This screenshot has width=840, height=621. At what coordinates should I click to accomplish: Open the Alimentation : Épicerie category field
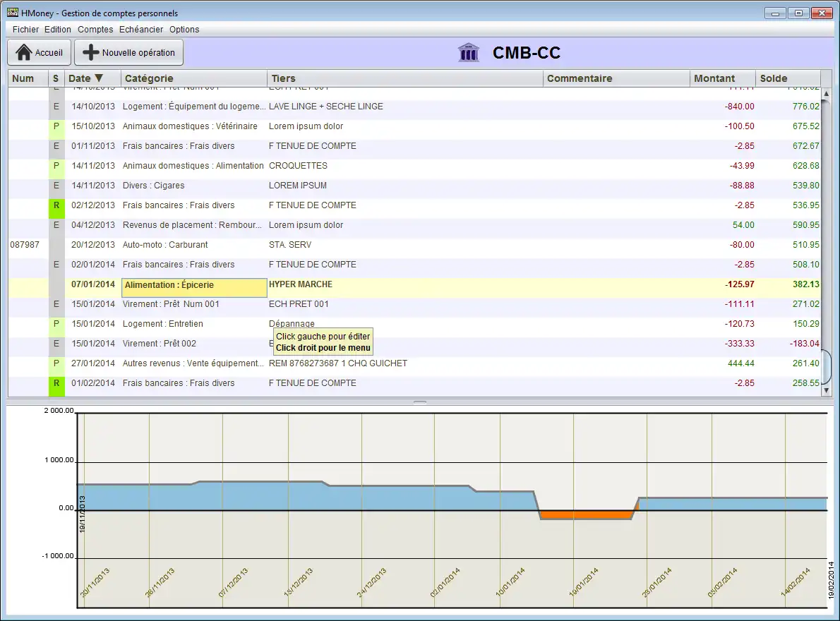click(x=194, y=285)
